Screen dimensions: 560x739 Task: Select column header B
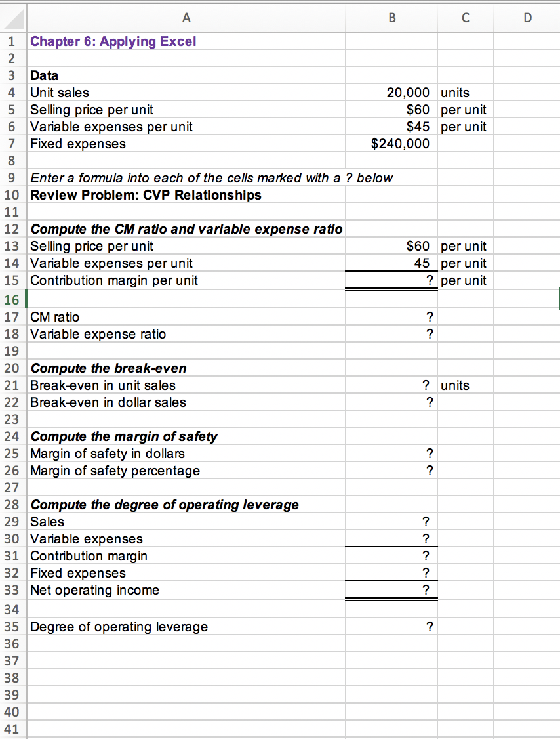point(391,18)
